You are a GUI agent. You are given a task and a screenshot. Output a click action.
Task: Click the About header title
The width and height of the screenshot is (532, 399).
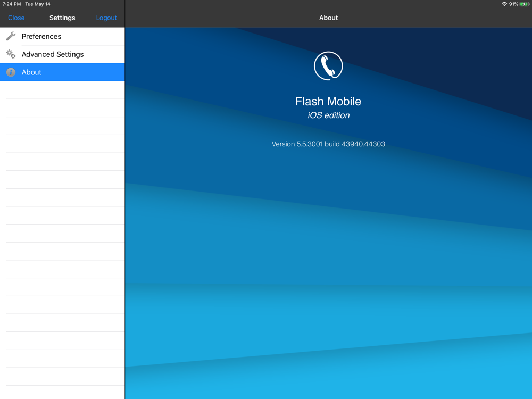click(x=328, y=18)
